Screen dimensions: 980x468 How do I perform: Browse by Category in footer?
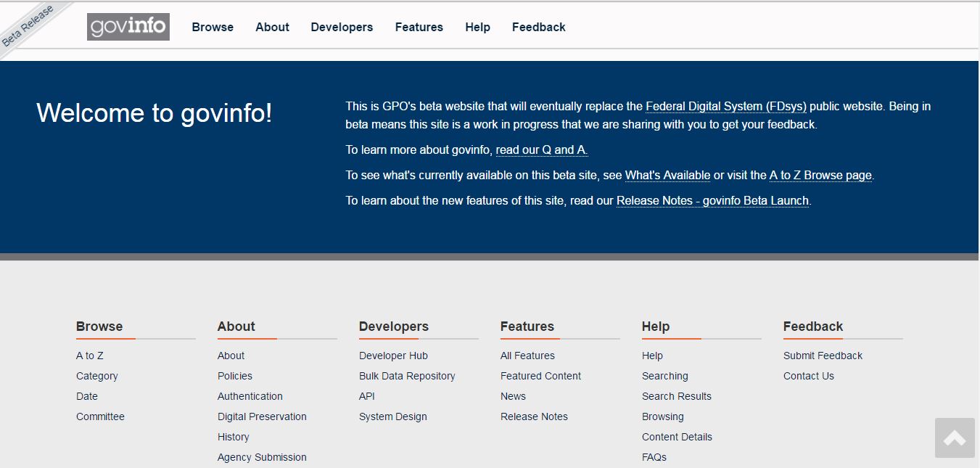[x=97, y=376]
